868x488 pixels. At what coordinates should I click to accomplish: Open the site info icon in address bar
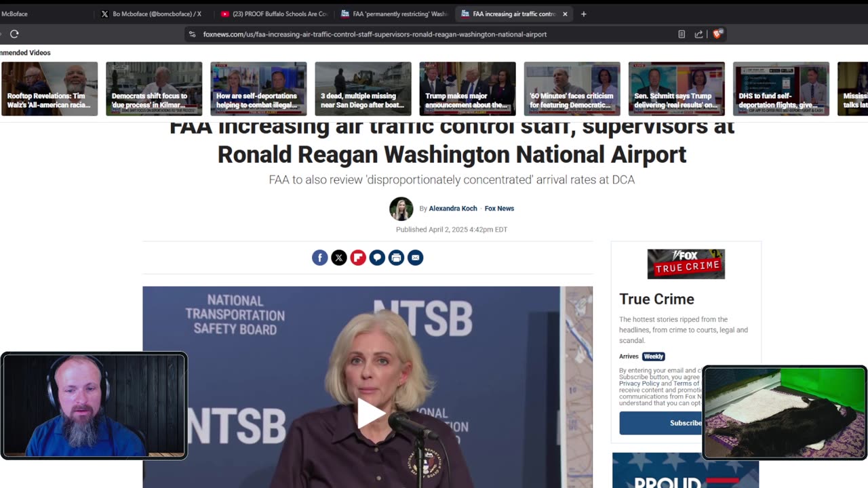coord(193,34)
